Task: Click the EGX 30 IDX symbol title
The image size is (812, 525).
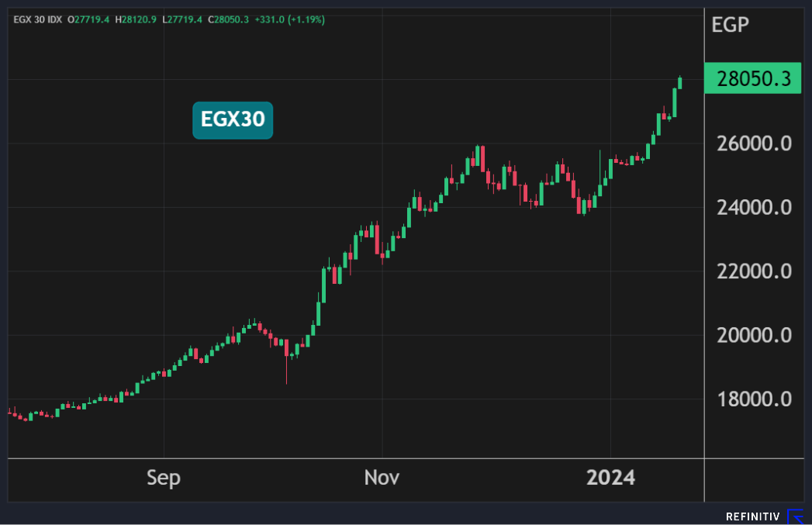Action: [37, 19]
